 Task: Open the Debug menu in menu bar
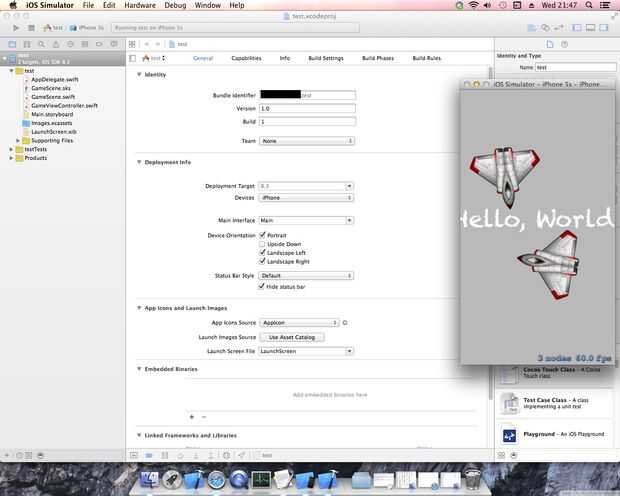(175, 5)
